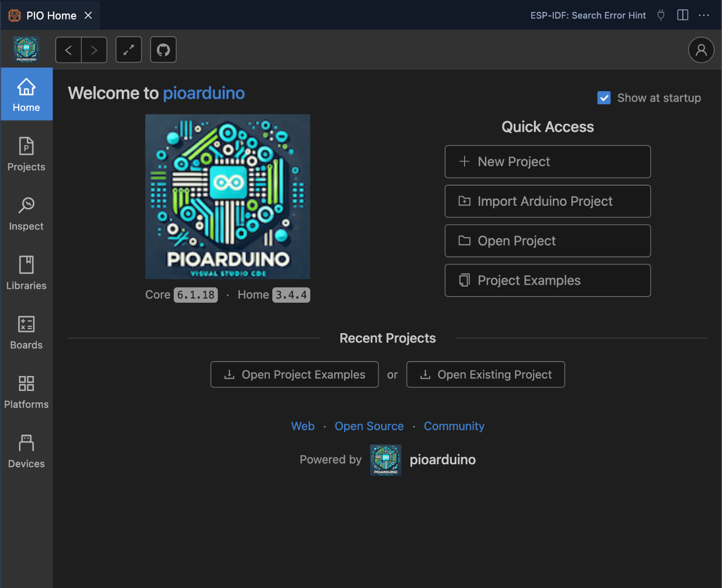
Task: Open the more actions ellipsis menu
Action: coord(704,15)
